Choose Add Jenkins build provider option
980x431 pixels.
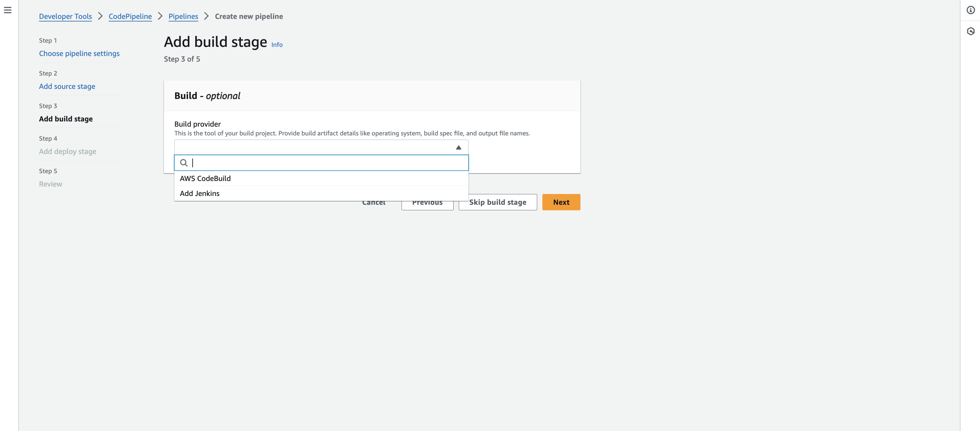tap(200, 193)
